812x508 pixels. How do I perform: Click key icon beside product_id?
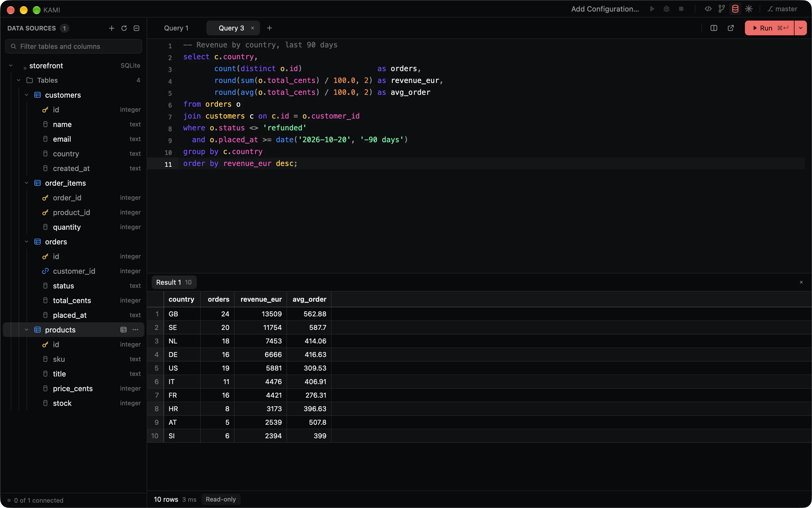click(45, 212)
